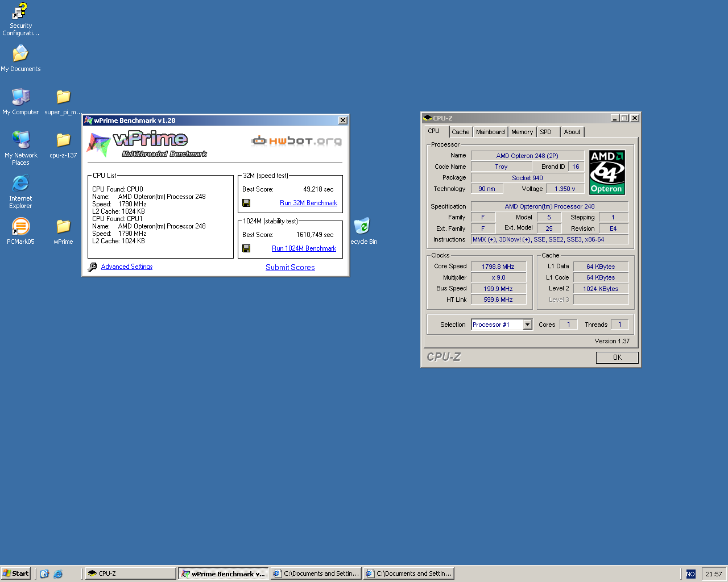
Task: Click Technology value 90 nm
Action: 487,189
